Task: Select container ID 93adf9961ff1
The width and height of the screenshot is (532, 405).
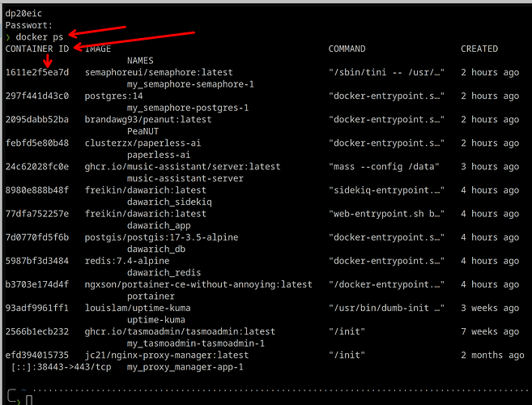Action: coord(37,309)
